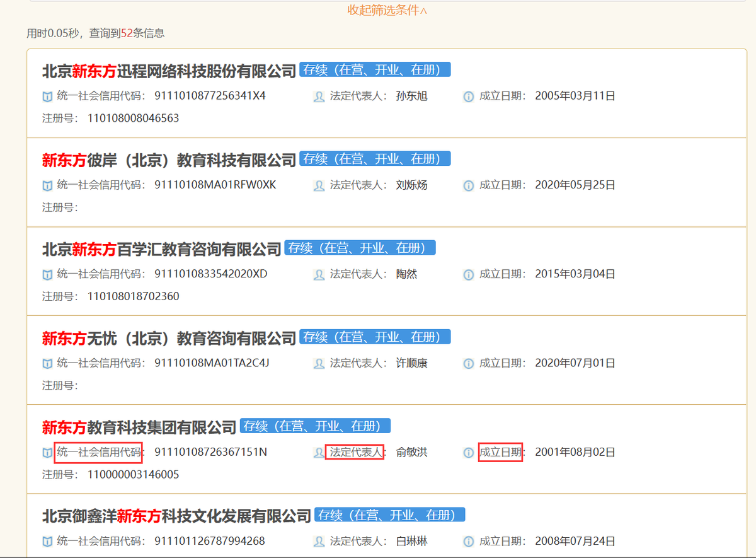Collapse the filter panel via 收起筛选条件
This screenshot has height=558, width=756.
pyautogui.click(x=385, y=11)
